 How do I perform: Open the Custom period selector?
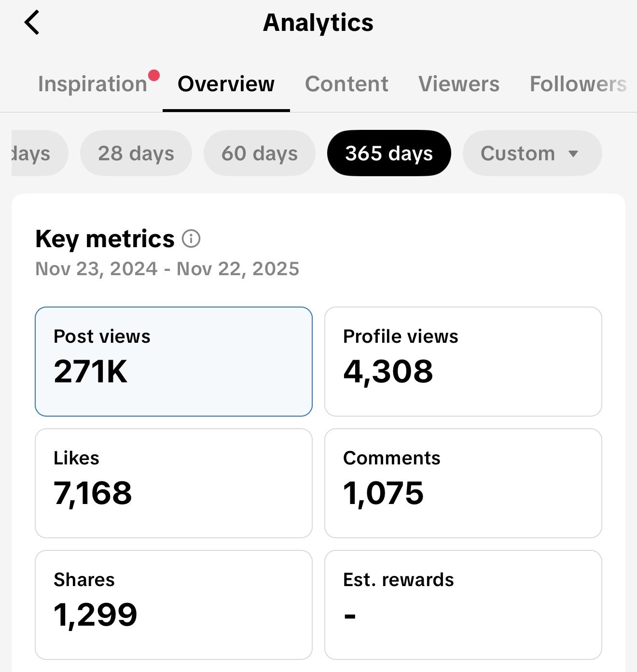pyautogui.click(x=532, y=153)
